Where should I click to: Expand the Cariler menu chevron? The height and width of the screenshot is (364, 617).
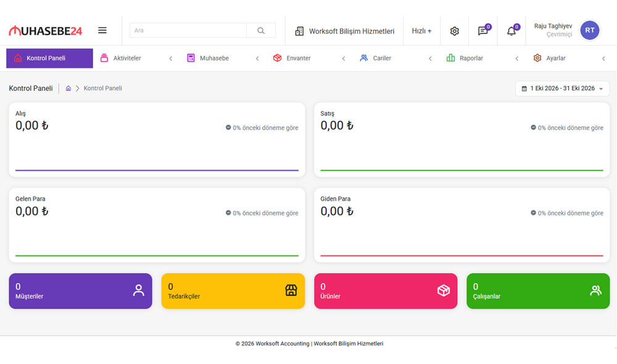click(x=430, y=59)
